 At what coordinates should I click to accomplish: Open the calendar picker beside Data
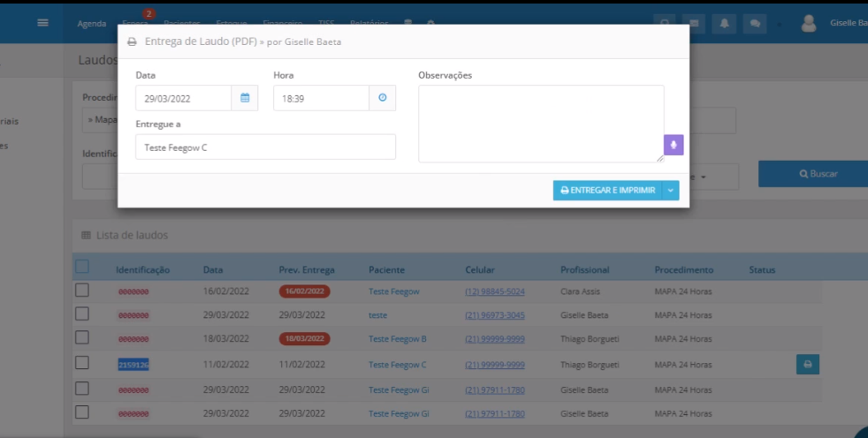(x=245, y=98)
